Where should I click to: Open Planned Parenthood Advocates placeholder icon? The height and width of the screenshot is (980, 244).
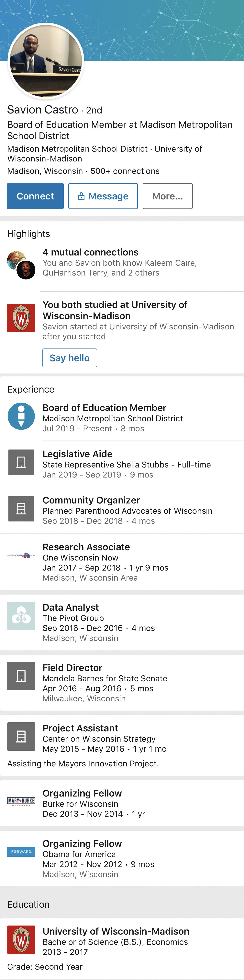21,508
